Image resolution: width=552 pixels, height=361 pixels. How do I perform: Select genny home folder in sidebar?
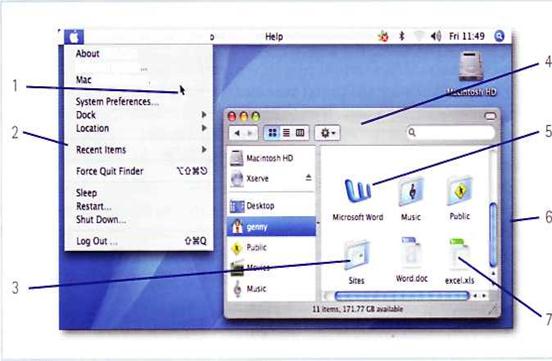point(271,227)
